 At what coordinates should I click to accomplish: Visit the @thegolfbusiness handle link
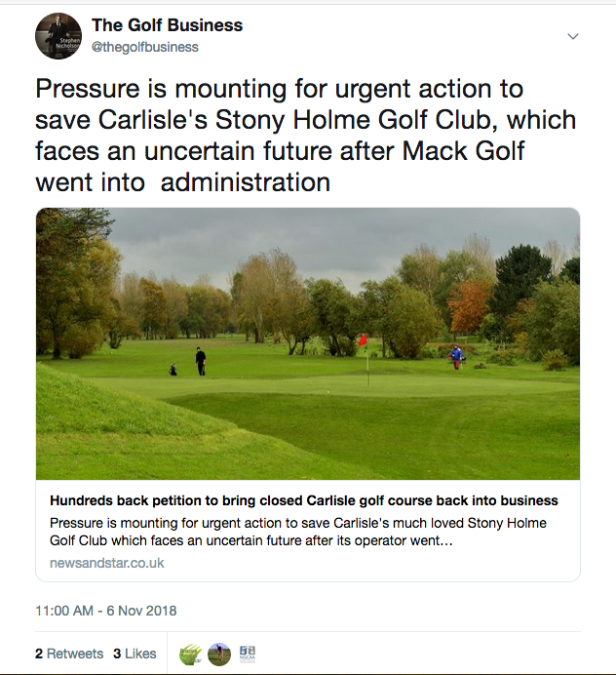click(x=144, y=47)
